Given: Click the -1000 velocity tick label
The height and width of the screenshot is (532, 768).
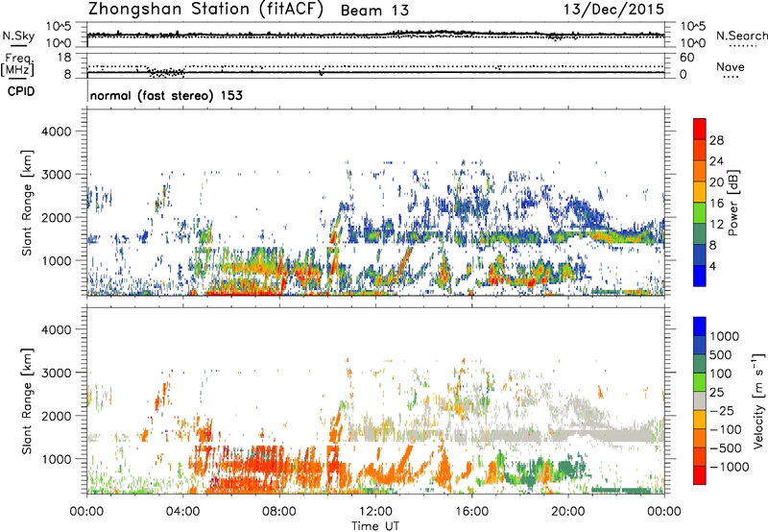Looking at the screenshot, I should 729,467.
